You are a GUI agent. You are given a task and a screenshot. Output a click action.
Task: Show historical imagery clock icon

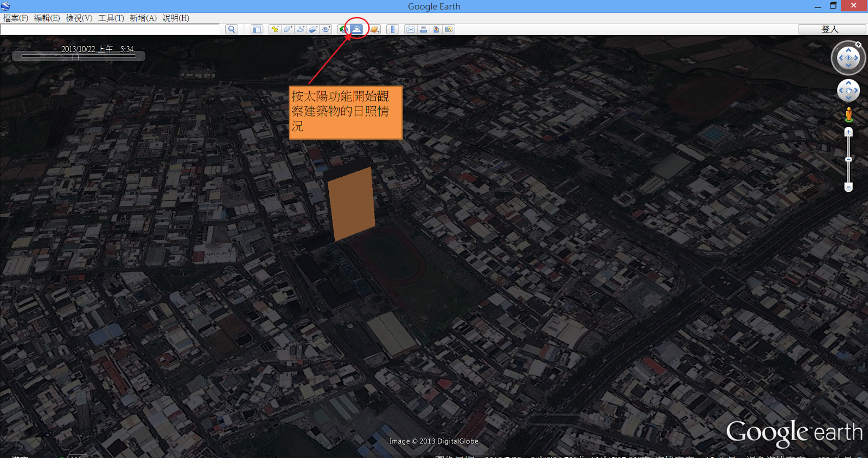click(344, 29)
